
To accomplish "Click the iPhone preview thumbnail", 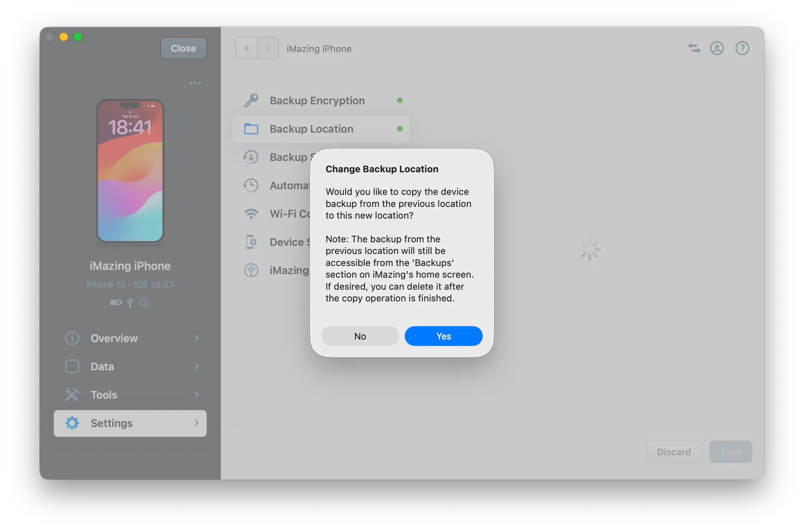I will click(x=130, y=172).
